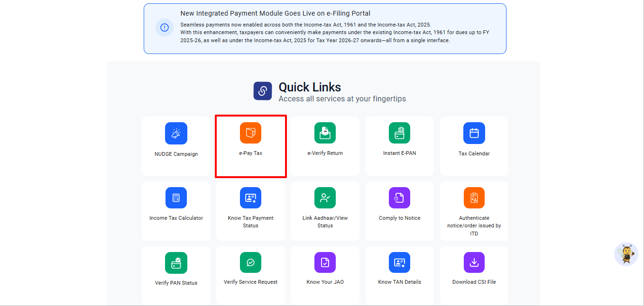Image resolution: width=644 pixels, height=306 pixels.
Task: Open the NUDGE Campaign megaphone icon
Action: pos(176,133)
